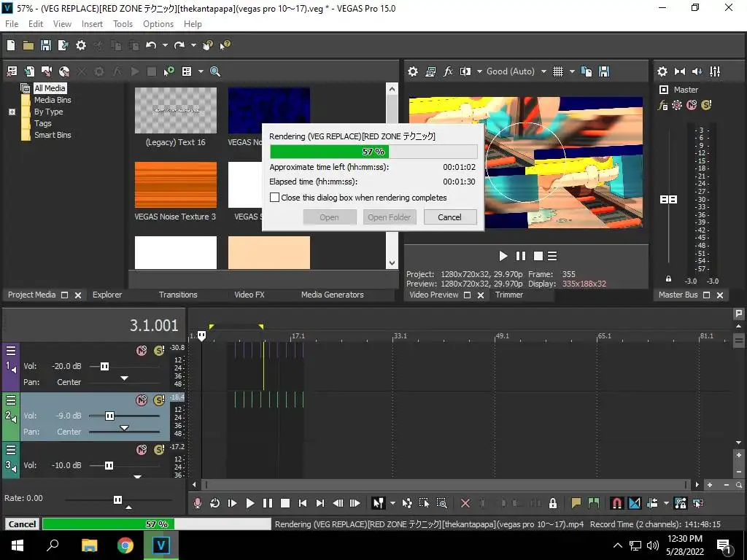This screenshot has width=747, height=560.
Task: Open the File menu
Action: pyautogui.click(x=12, y=24)
